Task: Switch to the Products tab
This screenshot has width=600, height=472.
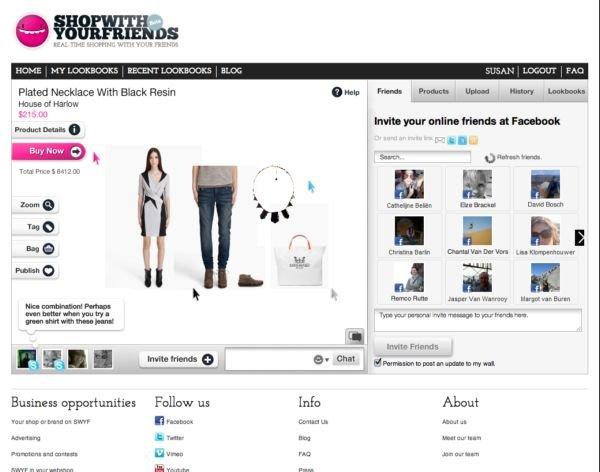Action: coord(434,91)
